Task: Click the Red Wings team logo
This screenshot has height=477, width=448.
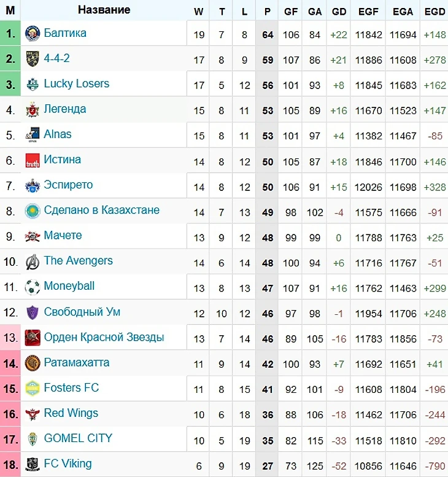Action: click(32, 413)
